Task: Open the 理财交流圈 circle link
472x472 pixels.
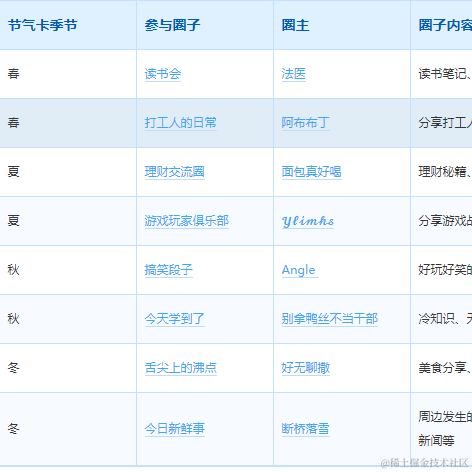Action: [x=175, y=172]
